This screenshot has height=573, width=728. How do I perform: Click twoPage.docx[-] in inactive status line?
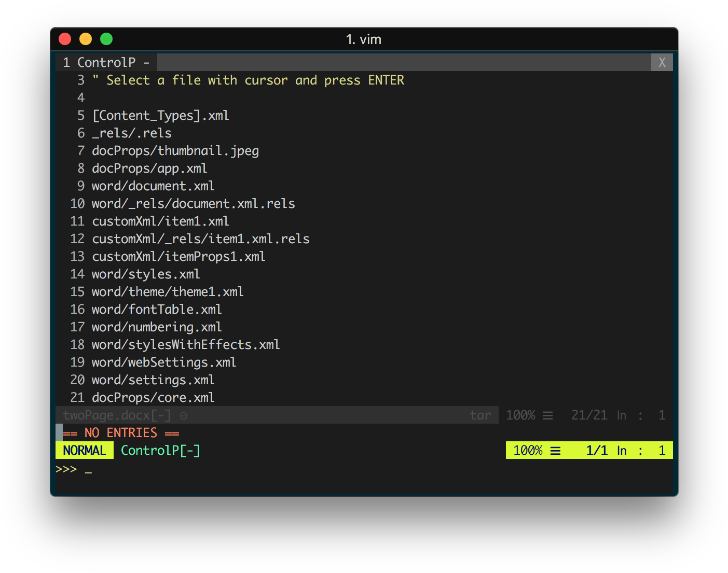coord(117,415)
